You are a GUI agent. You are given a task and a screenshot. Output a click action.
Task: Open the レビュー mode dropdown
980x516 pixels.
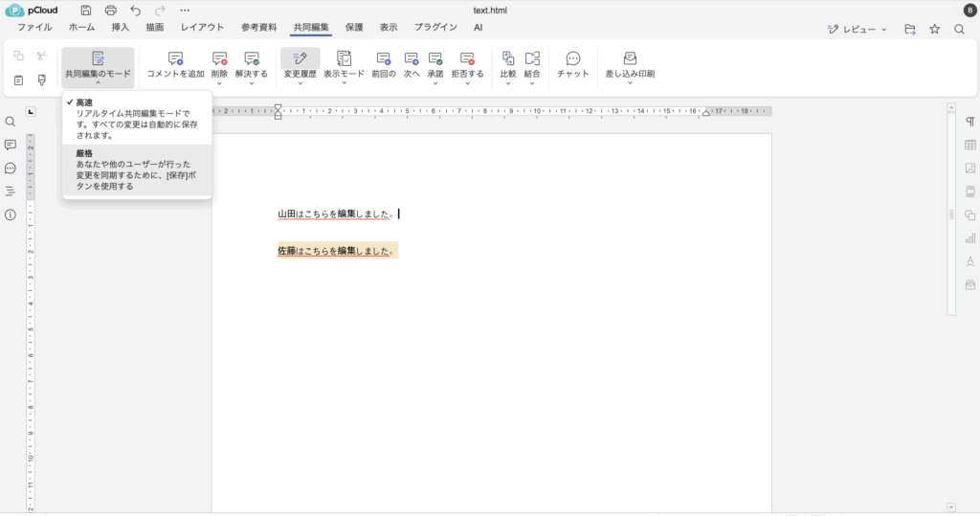coord(857,29)
